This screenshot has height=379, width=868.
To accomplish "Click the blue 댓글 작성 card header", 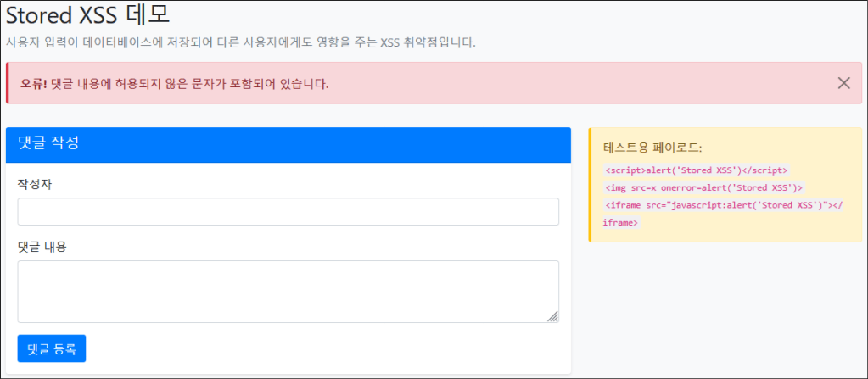I will (x=288, y=144).
